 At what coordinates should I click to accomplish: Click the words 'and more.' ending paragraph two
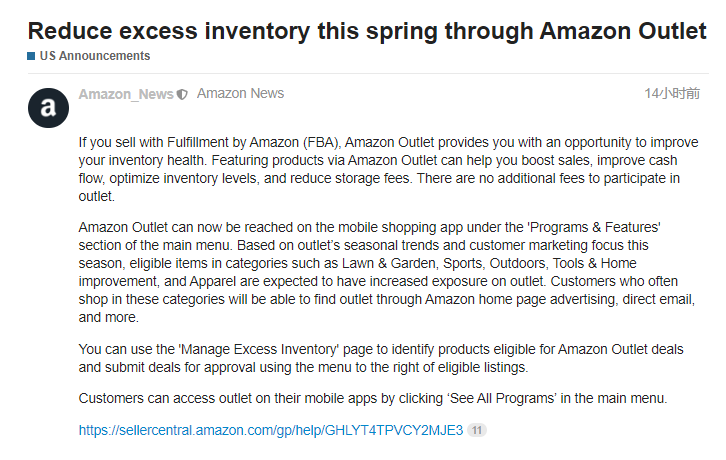pos(108,317)
